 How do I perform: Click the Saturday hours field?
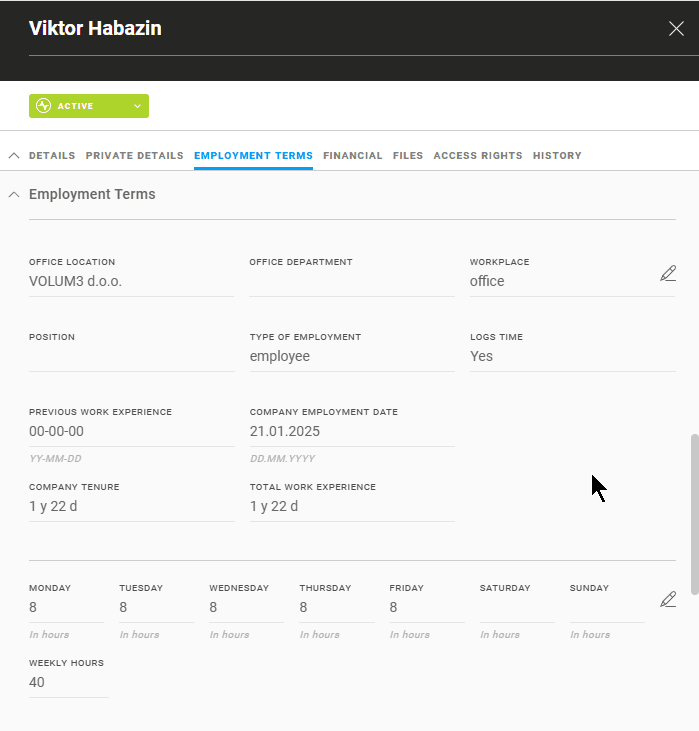coord(516,607)
